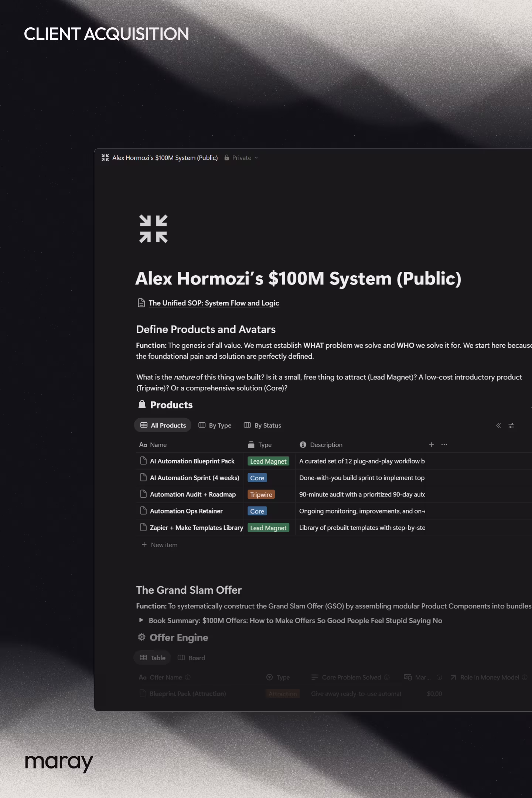Click description cell starting '90-minute audit'
Screen dimensions: 532x798
click(x=360, y=494)
